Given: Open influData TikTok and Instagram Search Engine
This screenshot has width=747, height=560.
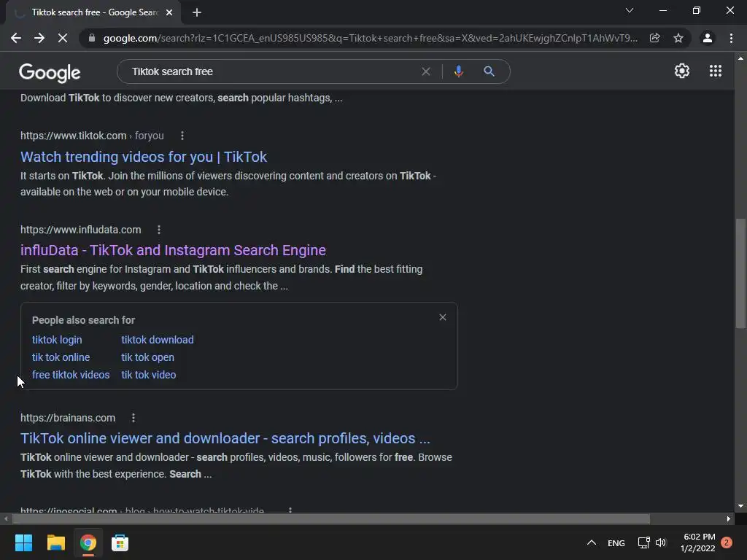Looking at the screenshot, I should click(173, 250).
